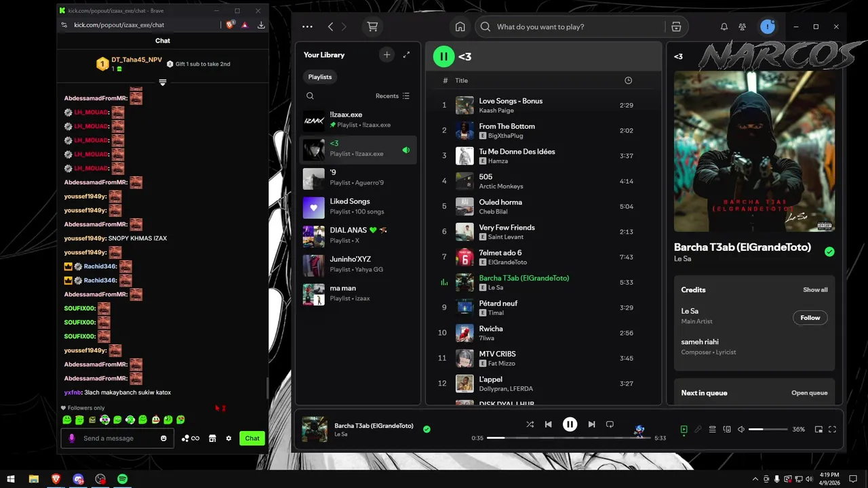
Task: Open the Recents sort dropdown
Action: click(x=393, y=96)
